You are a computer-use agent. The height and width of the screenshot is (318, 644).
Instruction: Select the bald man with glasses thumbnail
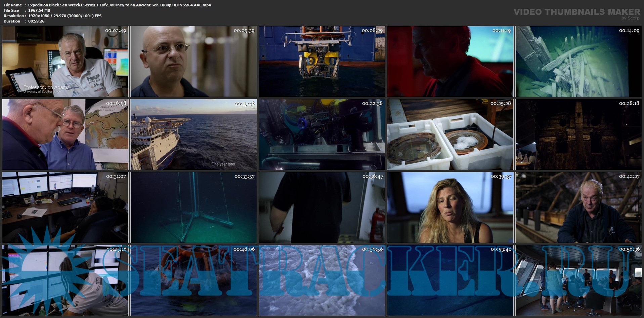[x=194, y=62]
